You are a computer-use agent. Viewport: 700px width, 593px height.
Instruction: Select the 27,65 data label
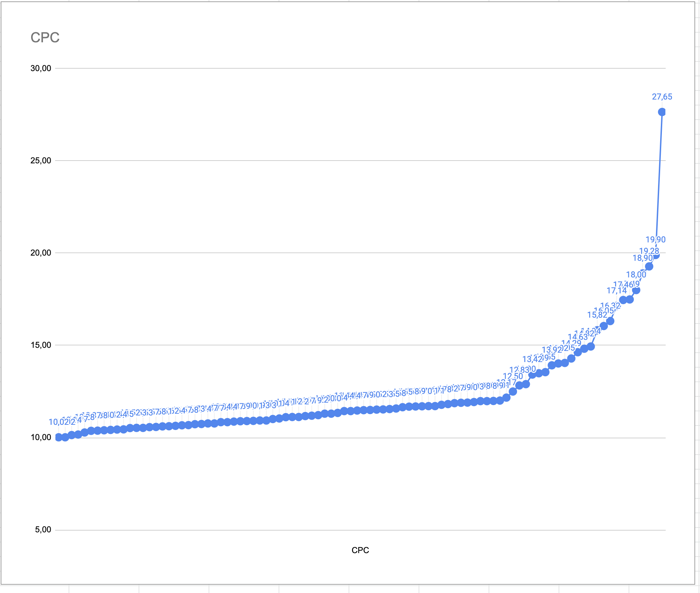tap(662, 97)
